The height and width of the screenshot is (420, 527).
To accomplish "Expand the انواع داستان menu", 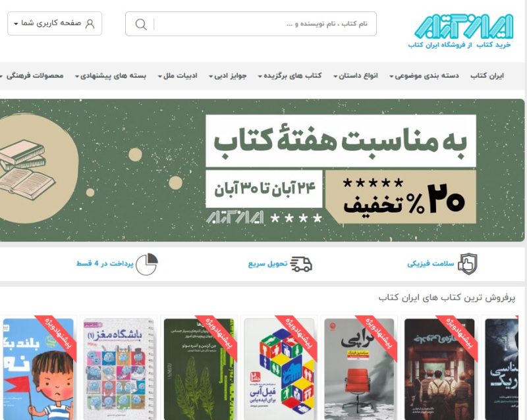I will 356,76.
